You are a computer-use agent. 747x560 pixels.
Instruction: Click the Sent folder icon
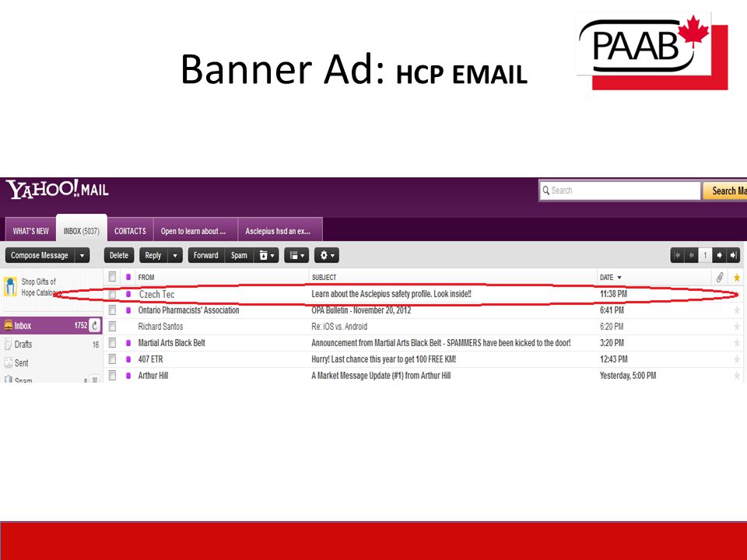pos(8,362)
